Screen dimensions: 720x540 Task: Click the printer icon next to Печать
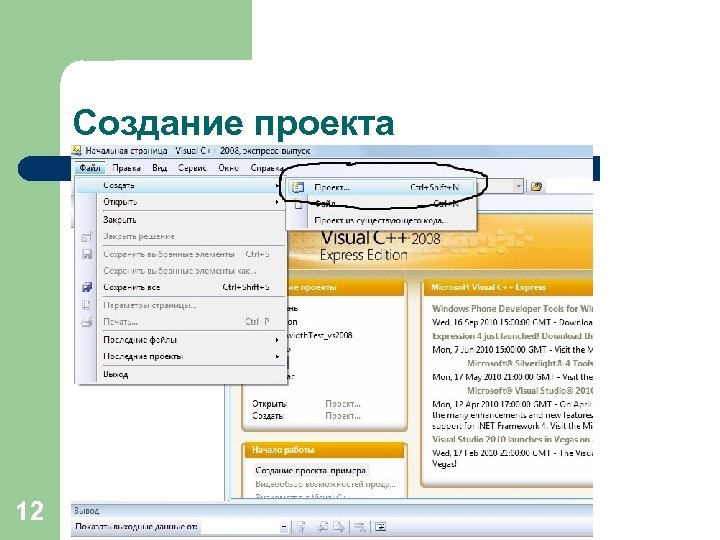click(x=87, y=322)
